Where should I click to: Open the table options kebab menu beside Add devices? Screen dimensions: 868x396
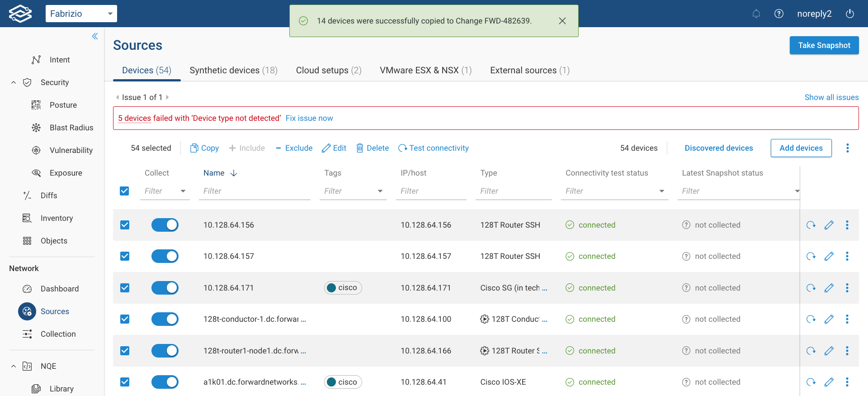click(x=847, y=148)
